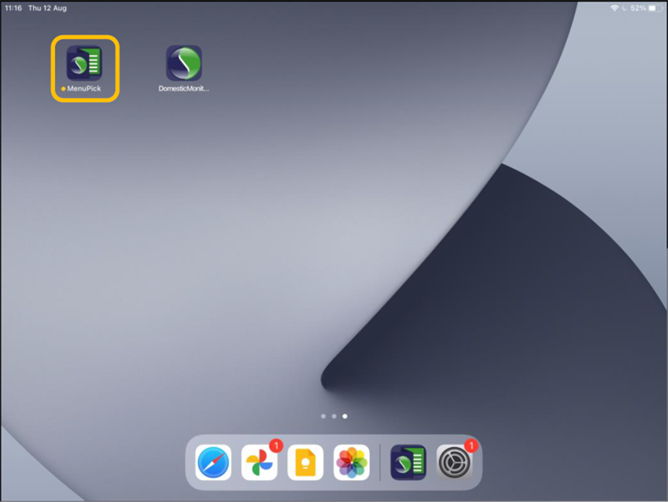
Task: Open MenuPick from dock recent apps
Action: 408,462
